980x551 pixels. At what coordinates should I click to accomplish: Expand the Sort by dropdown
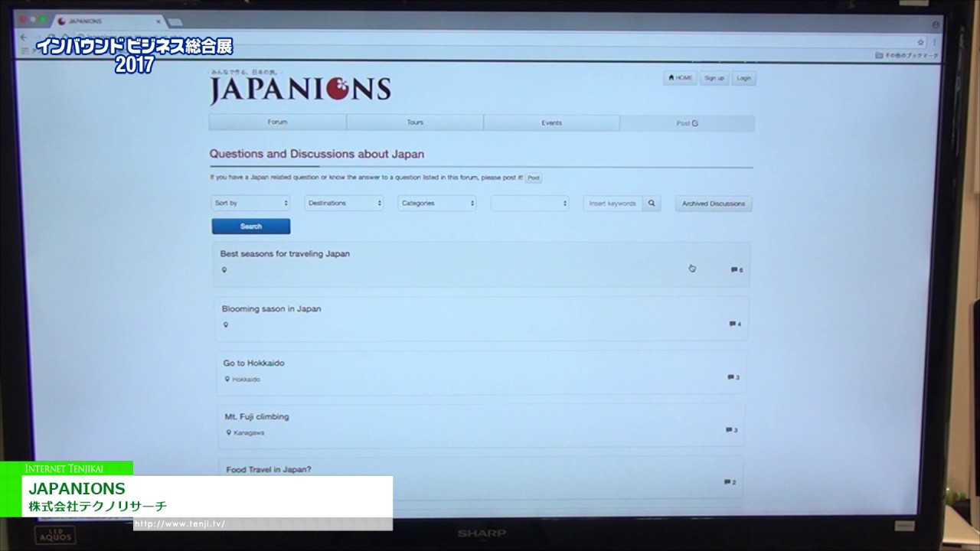[250, 203]
